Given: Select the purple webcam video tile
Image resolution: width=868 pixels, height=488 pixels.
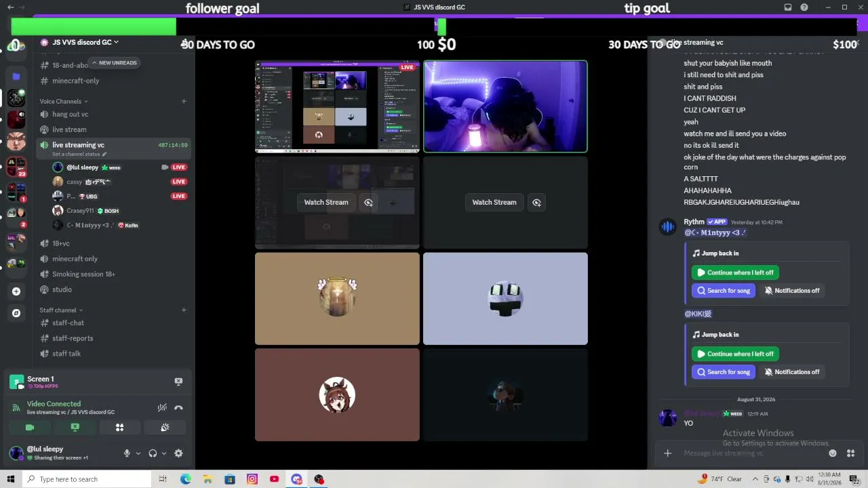Looking at the screenshot, I should click(505, 106).
